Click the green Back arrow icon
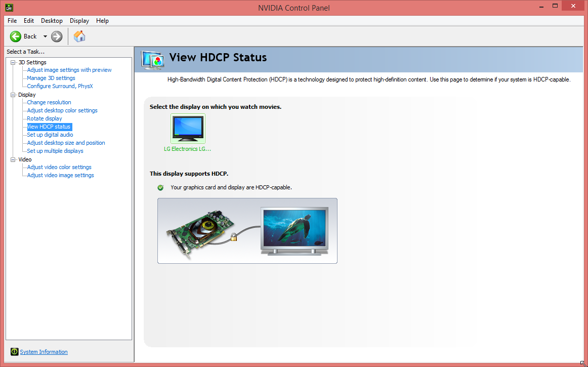 (15, 36)
